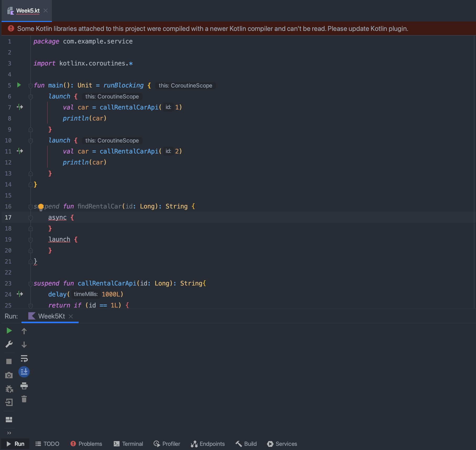Click the exit icon in Run panel

[x=9, y=402]
